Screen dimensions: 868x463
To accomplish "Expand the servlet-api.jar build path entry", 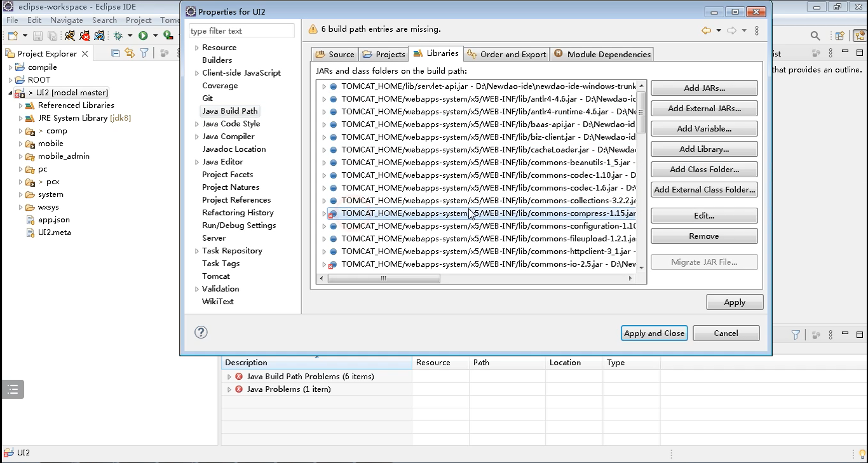I will click(324, 86).
